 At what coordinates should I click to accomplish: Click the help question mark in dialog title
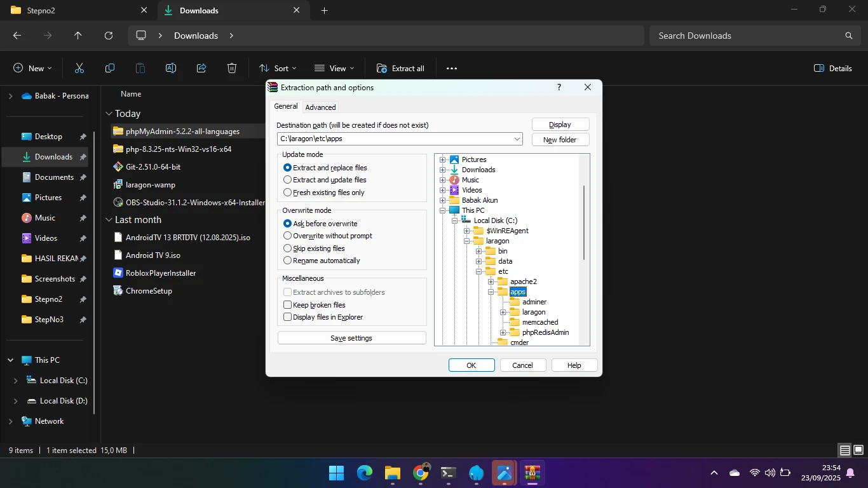coord(559,88)
